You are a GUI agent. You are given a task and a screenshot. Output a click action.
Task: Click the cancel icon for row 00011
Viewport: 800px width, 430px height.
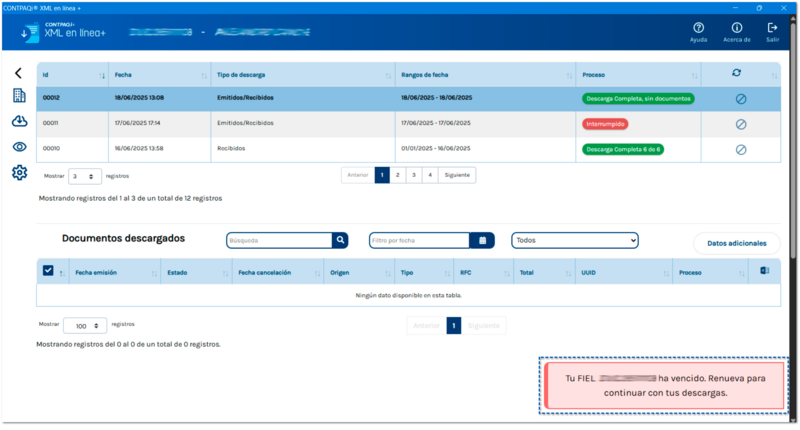tap(741, 124)
